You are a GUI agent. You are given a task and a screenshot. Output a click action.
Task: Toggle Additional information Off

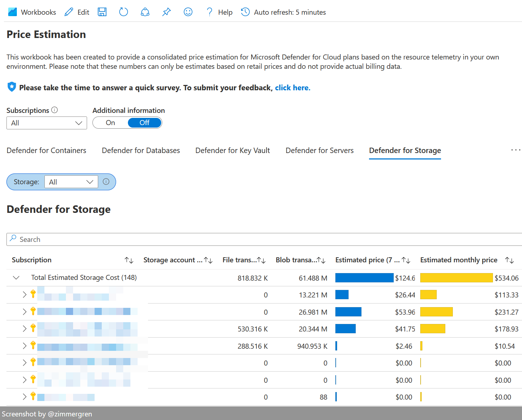(144, 123)
